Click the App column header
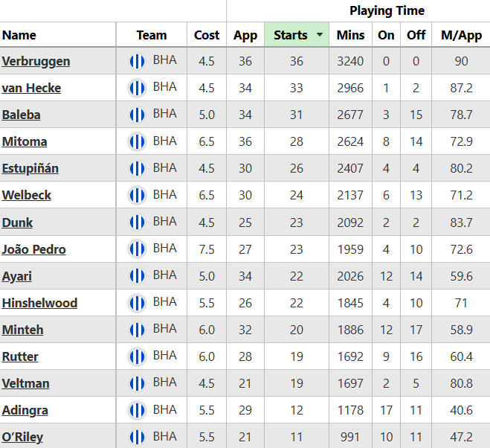Screen dimensions: 490x448 pyautogui.click(x=245, y=35)
